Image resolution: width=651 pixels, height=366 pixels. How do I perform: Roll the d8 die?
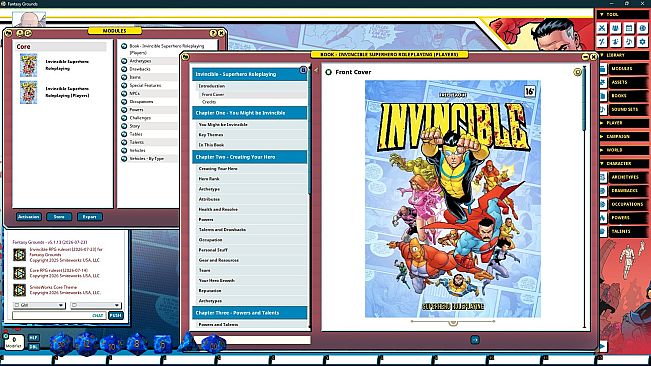[137, 344]
